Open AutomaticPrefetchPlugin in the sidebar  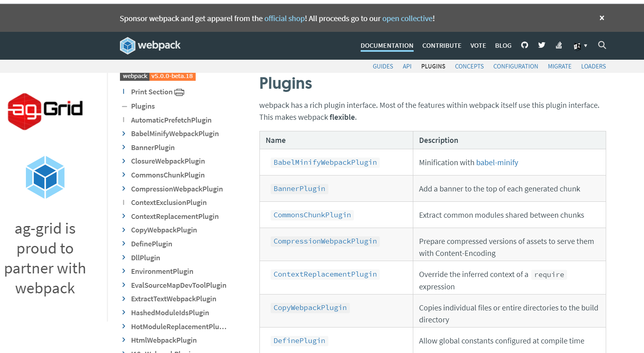coord(171,120)
